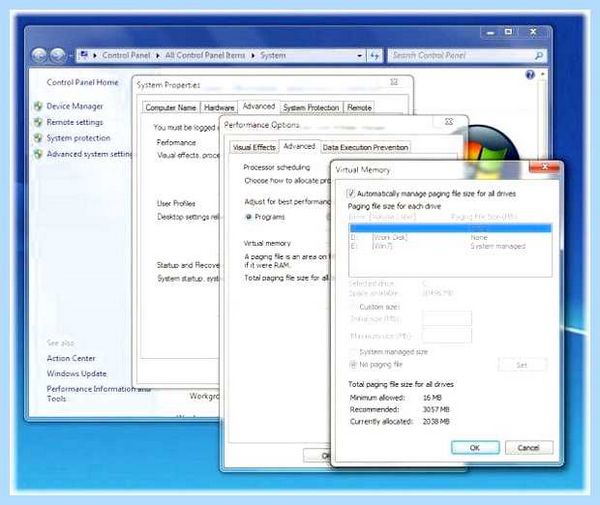Close the Virtual Memory dialog with red X
Viewport: 600px width, 505px height.
(x=545, y=166)
